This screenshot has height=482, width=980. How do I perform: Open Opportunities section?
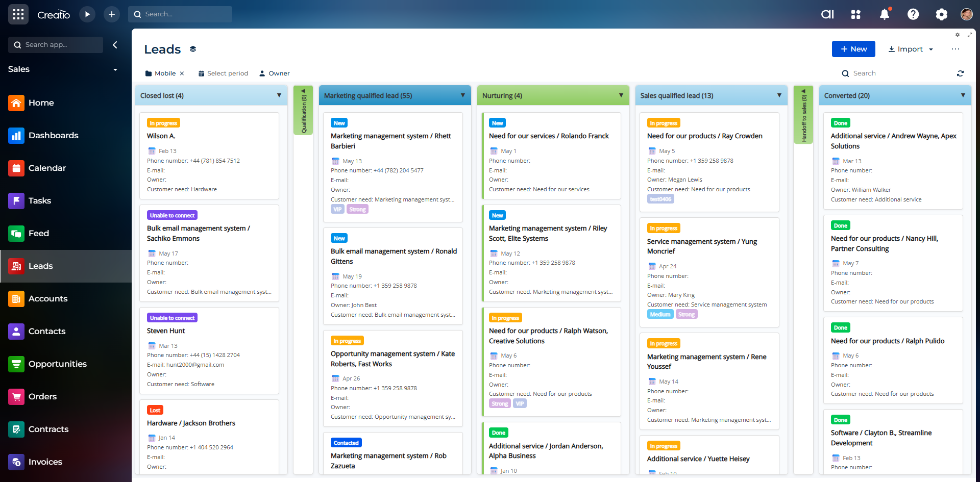point(66,364)
